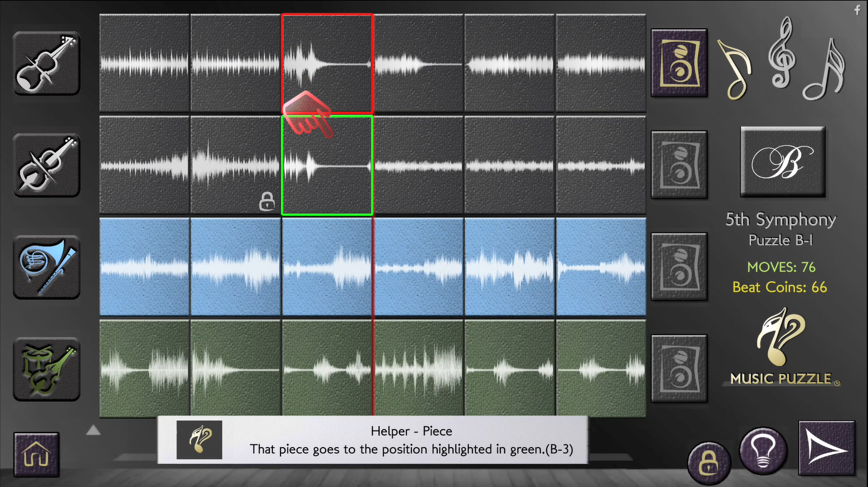Select the red-highlighted waveform piece
This screenshot has width=868, height=487.
[x=328, y=63]
